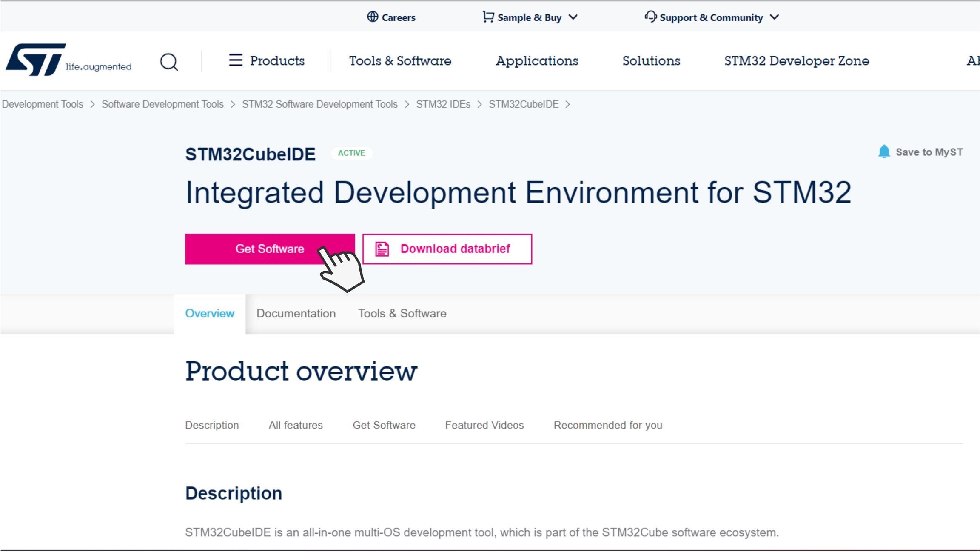Select Tools & Software product tab

pyautogui.click(x=402, y=313)
